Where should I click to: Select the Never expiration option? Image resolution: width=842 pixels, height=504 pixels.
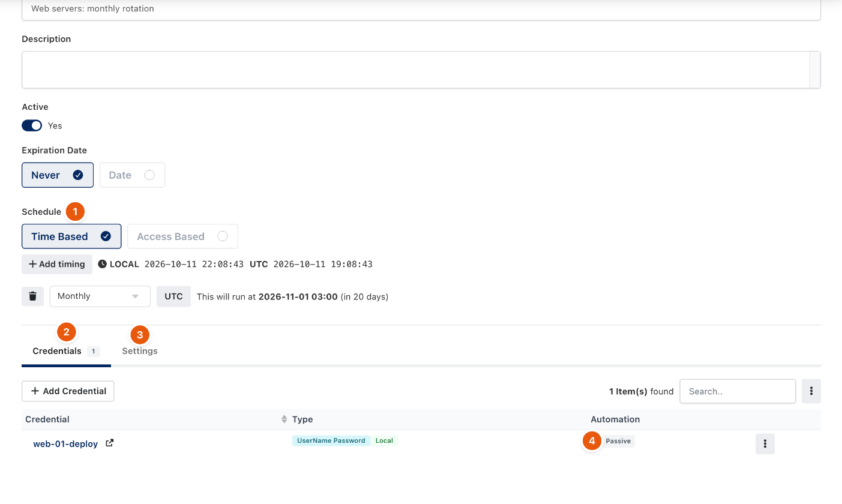[x=58, y=175]
